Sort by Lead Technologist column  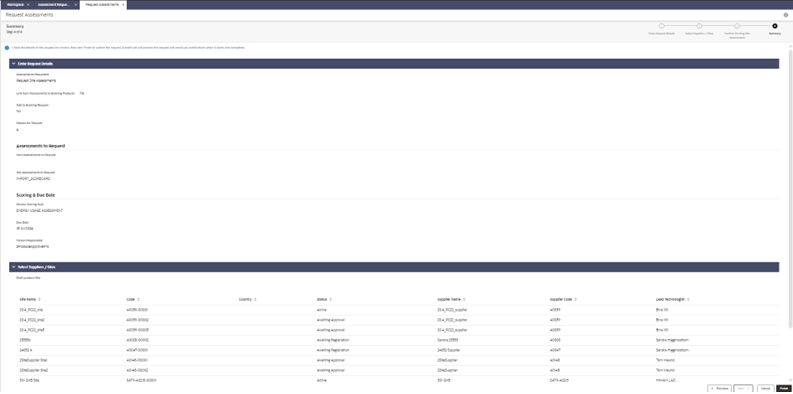pos(688,299)
